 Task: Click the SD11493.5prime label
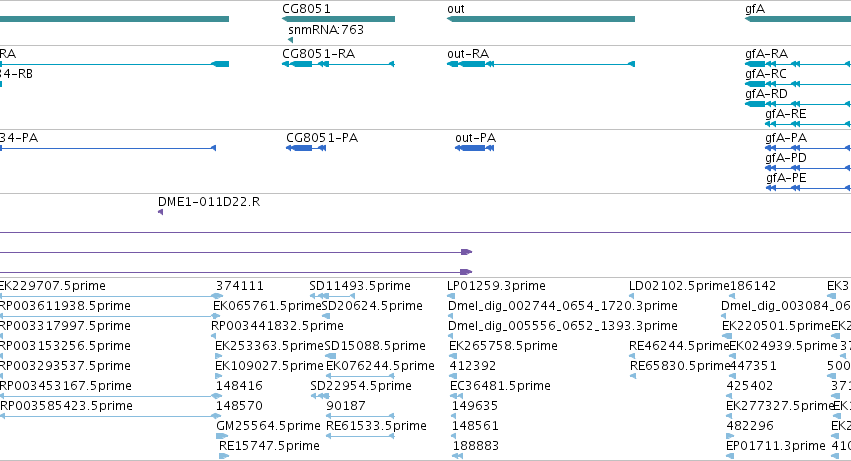pyautogui.click(x=360, y=286)
